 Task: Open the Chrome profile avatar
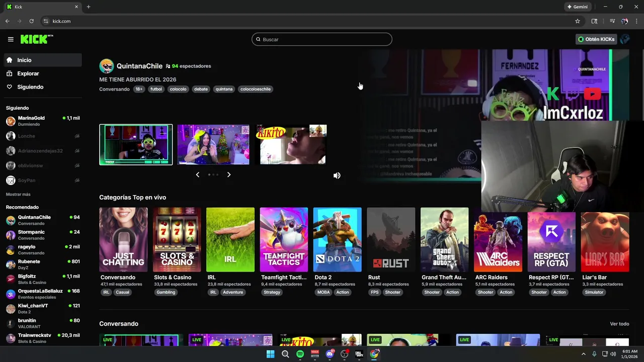point(624,21)
